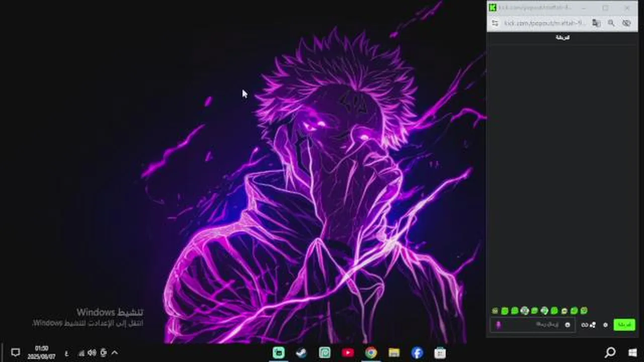Switch the Arabic input language indicator
Image resolution: width=644 pixels, height=362 pixels.
(66, 353)
